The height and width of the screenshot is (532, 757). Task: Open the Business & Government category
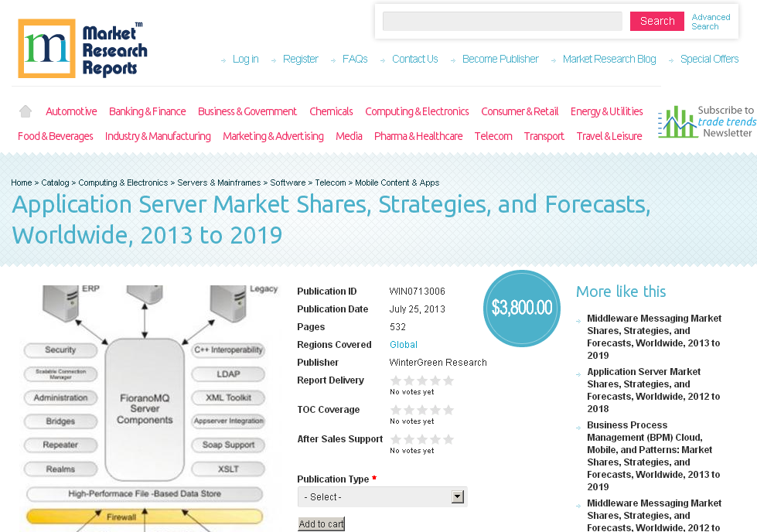(x=247, y=111)
